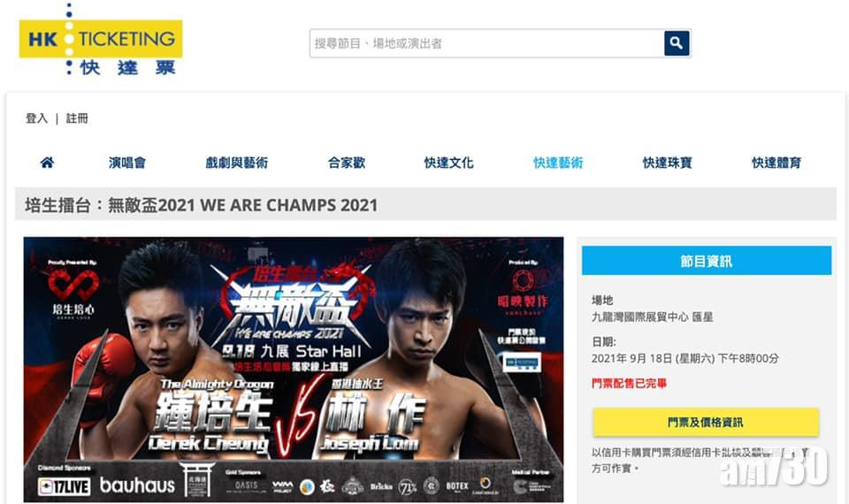The image size is (849, 504).
Task: Select the 快達文化 menu item
Action: pyautogui.click(x=449, y=163)
